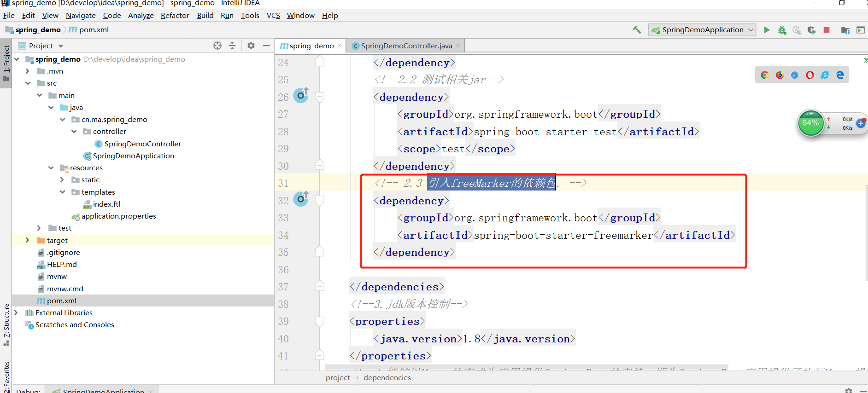Run with Coverage shield icon

[812, 30]
